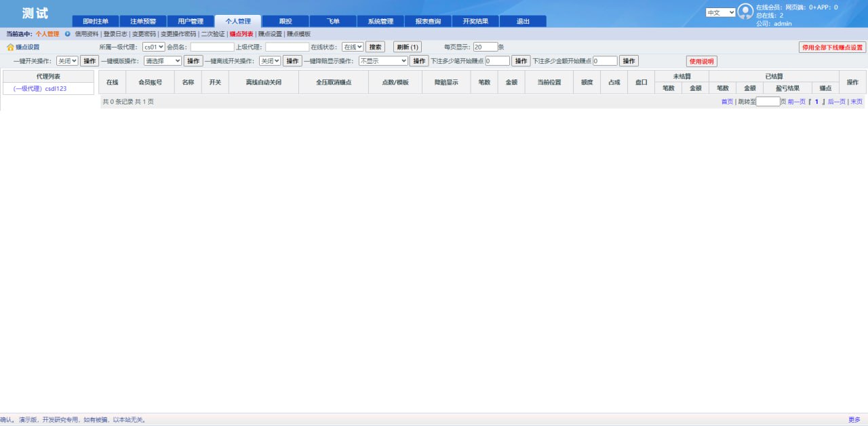Switch to the 用户管理 tab

point(190,21)
